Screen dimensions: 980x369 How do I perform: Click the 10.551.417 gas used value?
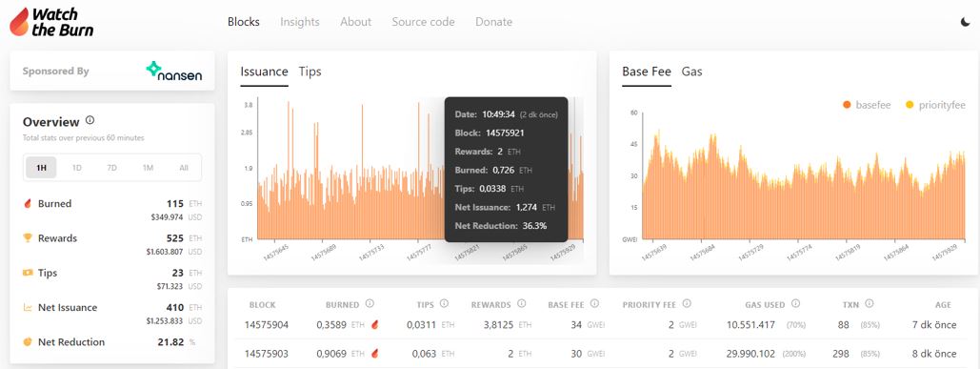(751, 325)
